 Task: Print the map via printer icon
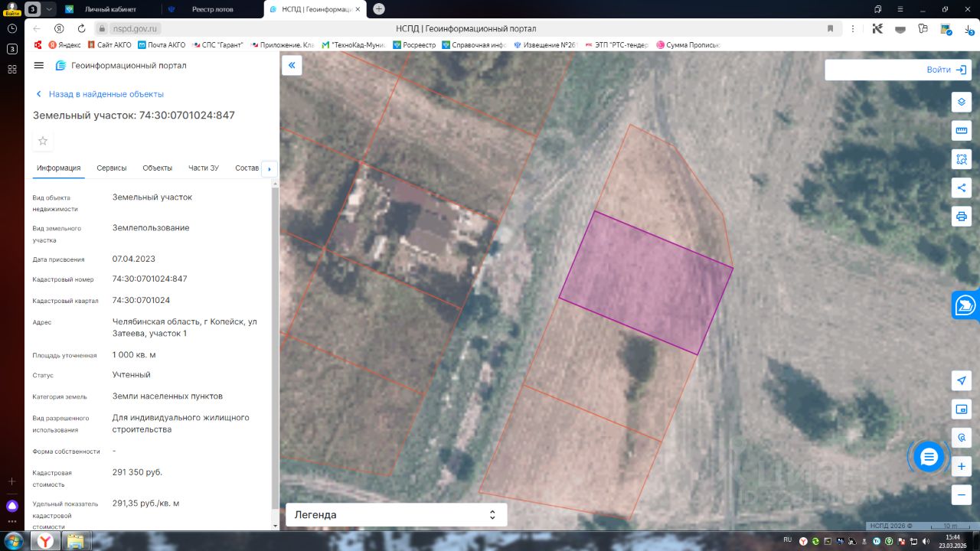click(x=962, y=216)
